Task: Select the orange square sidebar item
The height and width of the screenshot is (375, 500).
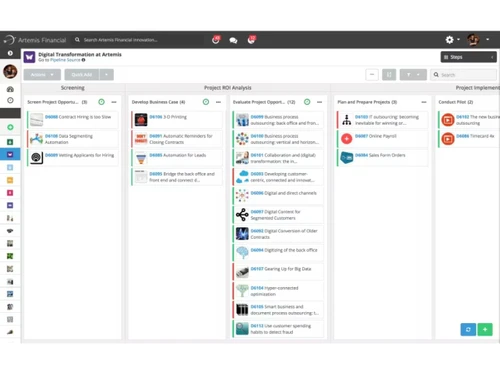Action: pyautogui.click(x=10, y=180)
